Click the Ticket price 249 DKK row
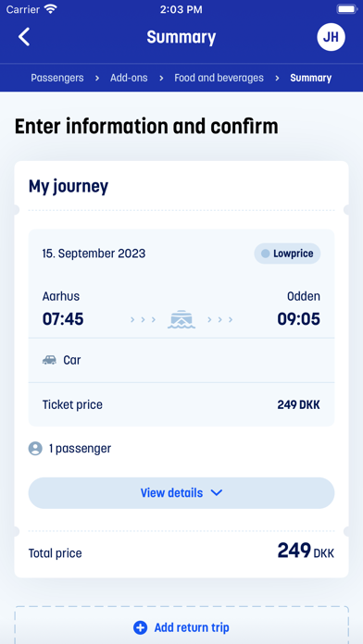Image resolution: width=363 pixels, height=644 pixels. point(181,404)
